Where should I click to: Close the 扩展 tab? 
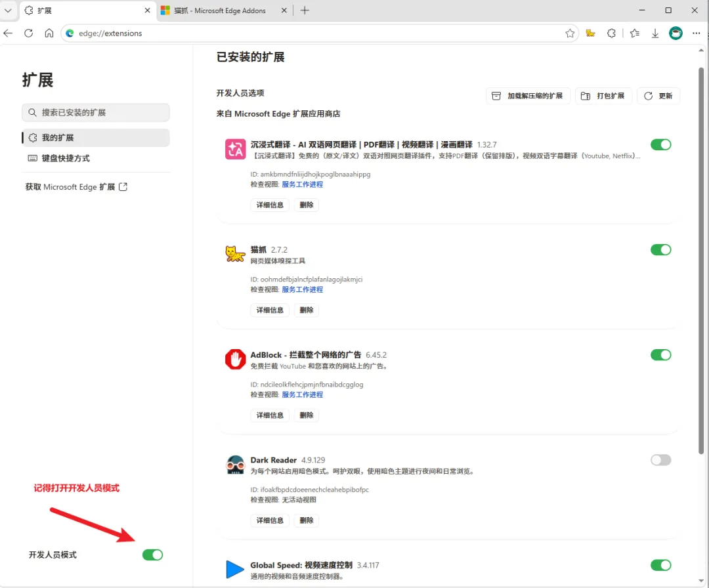148,10
